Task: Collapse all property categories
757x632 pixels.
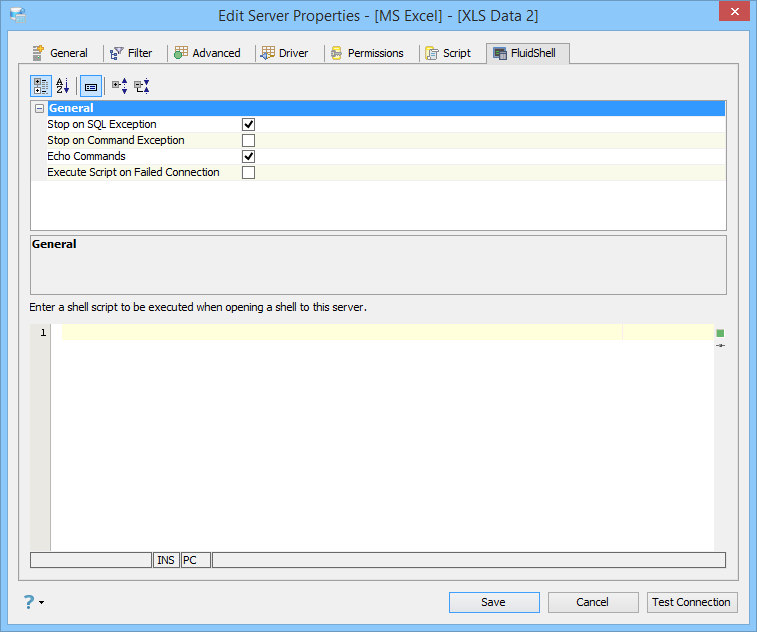Action: (x=142, y=86)
